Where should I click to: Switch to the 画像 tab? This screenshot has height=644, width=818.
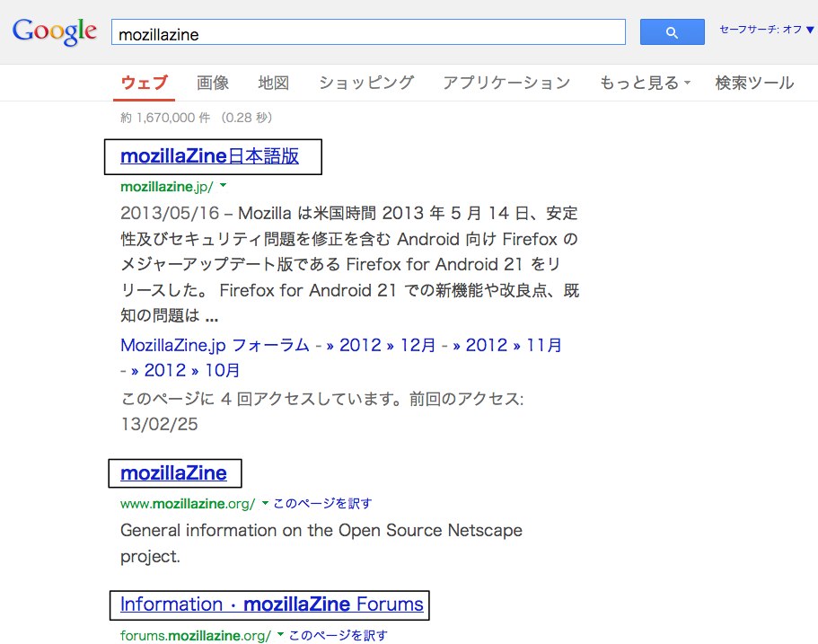(x=213, y=83)
